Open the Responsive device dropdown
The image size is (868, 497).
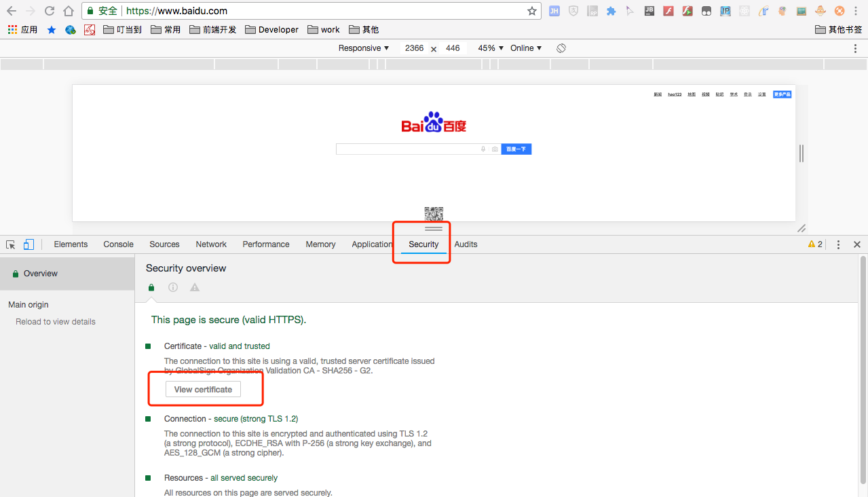tap(364, 48)
